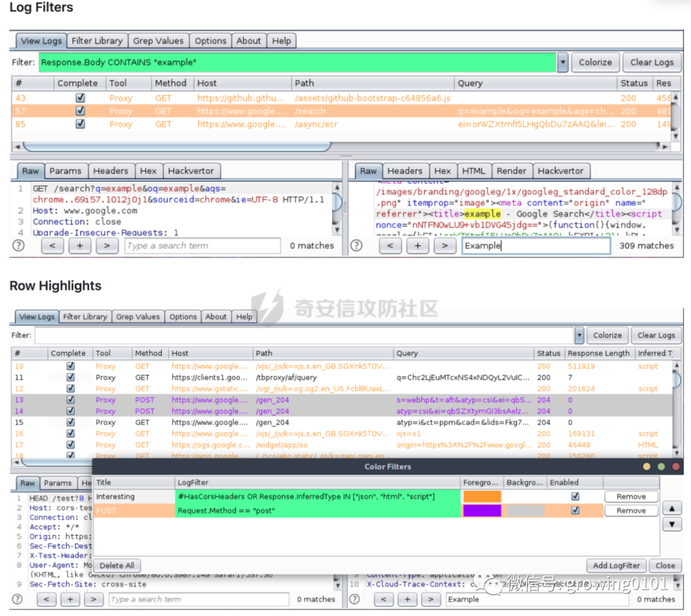Click Add LogFilter button
The image size is (691, 616).
(616, 565)
